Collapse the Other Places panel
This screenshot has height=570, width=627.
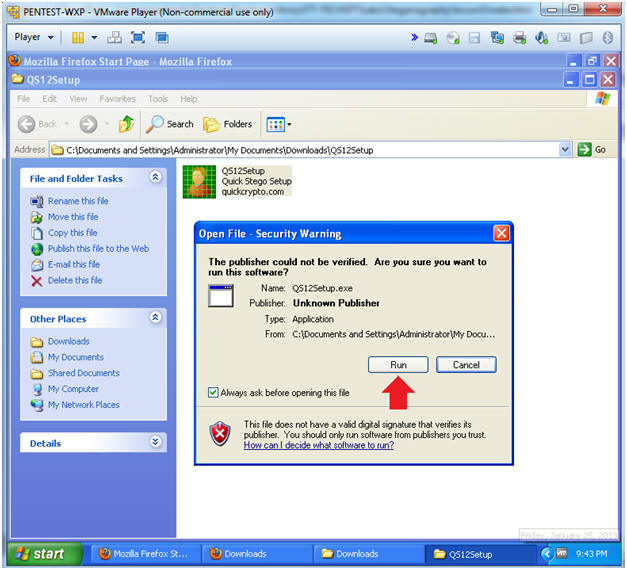coord(155,317)
